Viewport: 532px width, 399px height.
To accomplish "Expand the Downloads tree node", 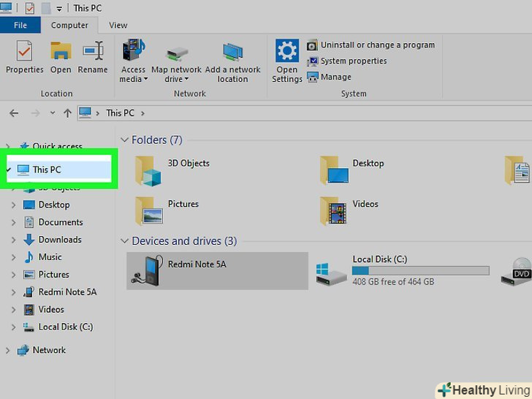I will point(13,240).
